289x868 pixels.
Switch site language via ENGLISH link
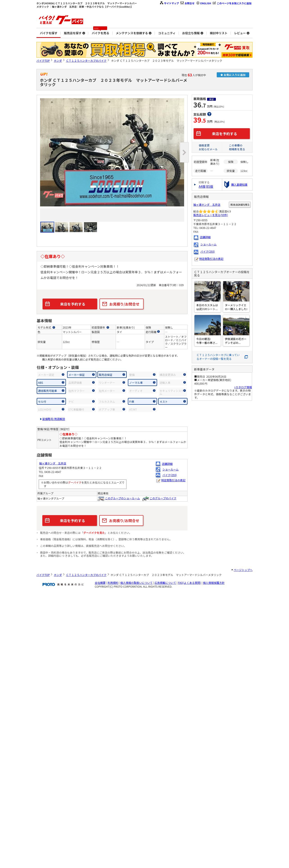pyautogui.click(x=204, y=3)
